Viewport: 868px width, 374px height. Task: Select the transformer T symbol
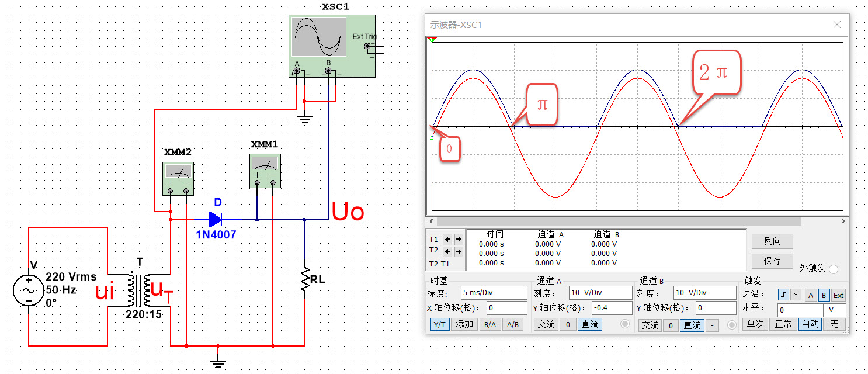[139, 290]
